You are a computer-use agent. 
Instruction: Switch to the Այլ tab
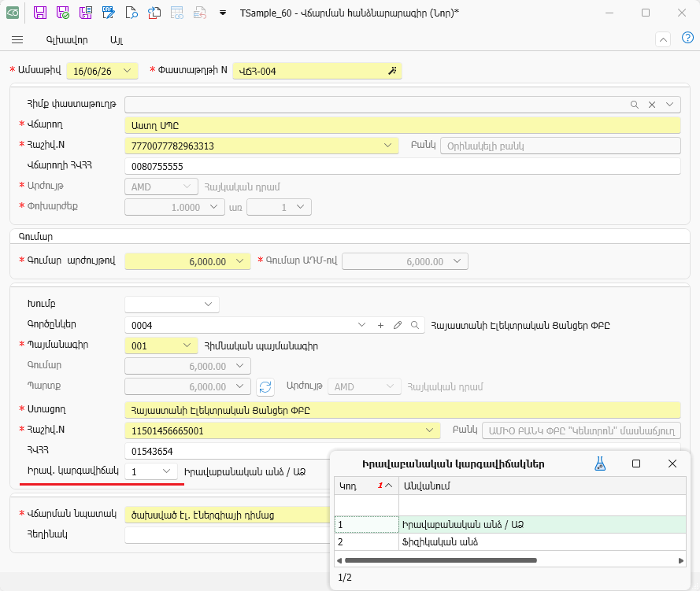point(117,39)
